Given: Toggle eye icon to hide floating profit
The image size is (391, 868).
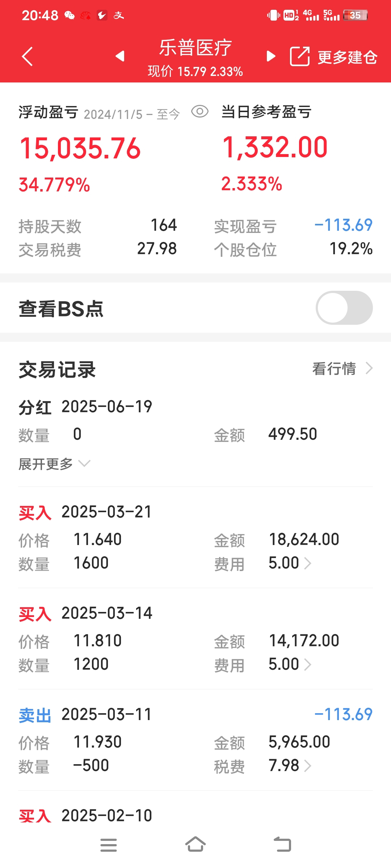Looking at the screenshot, I should click(200, 111).
